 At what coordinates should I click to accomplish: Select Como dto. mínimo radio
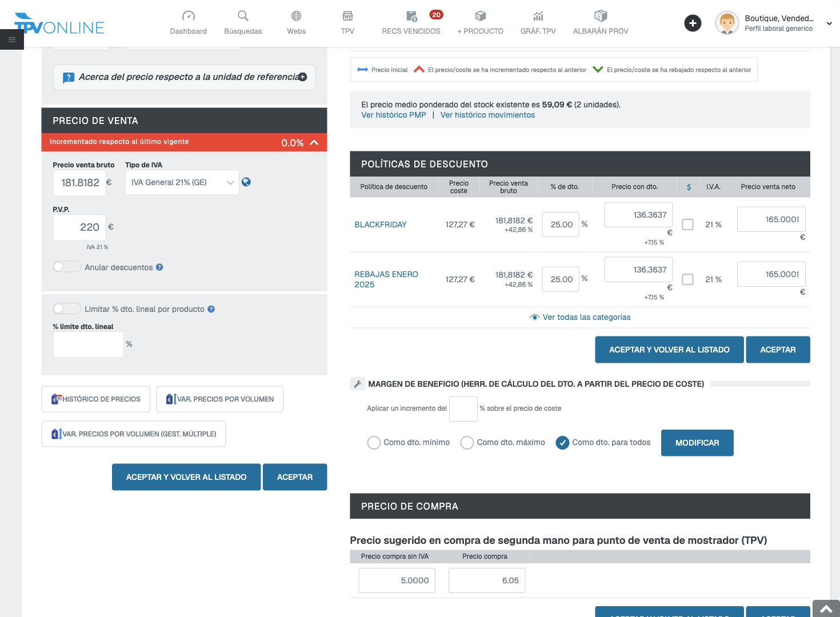[x=374, y=443]
